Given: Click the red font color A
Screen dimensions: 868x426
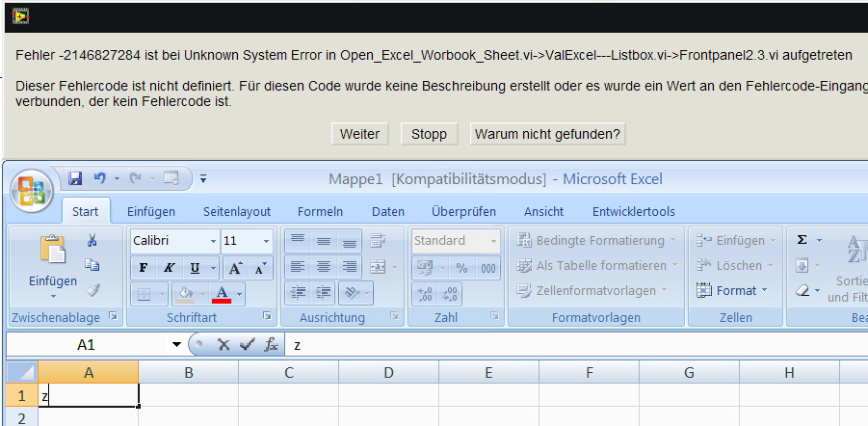Looking at the screenshot, I should [223, 294].
